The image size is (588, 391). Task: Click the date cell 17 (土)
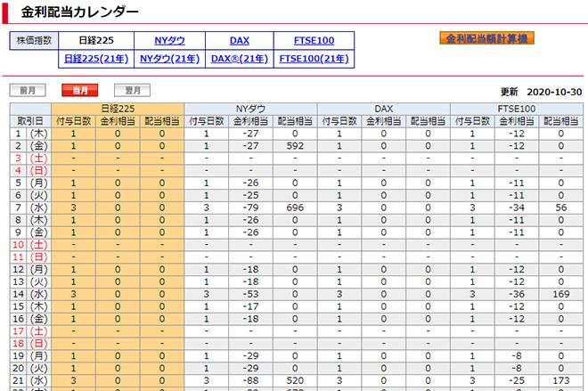coord(30,331)
